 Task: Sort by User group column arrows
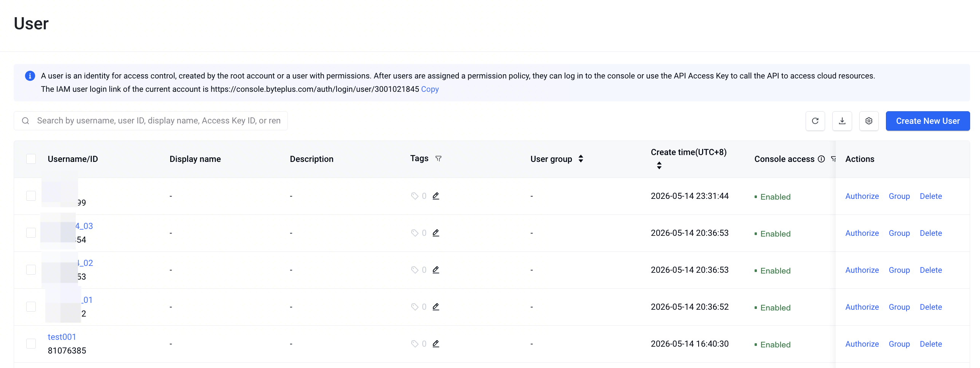581,158
